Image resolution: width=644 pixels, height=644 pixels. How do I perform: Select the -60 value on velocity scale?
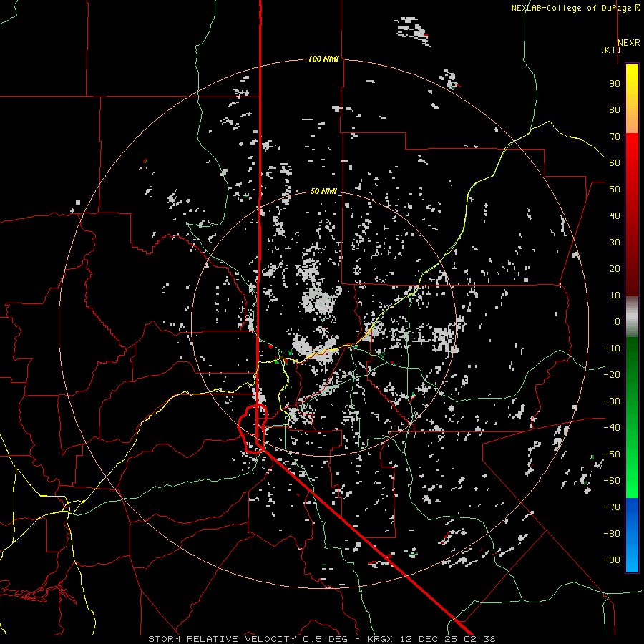pos(612,481)
